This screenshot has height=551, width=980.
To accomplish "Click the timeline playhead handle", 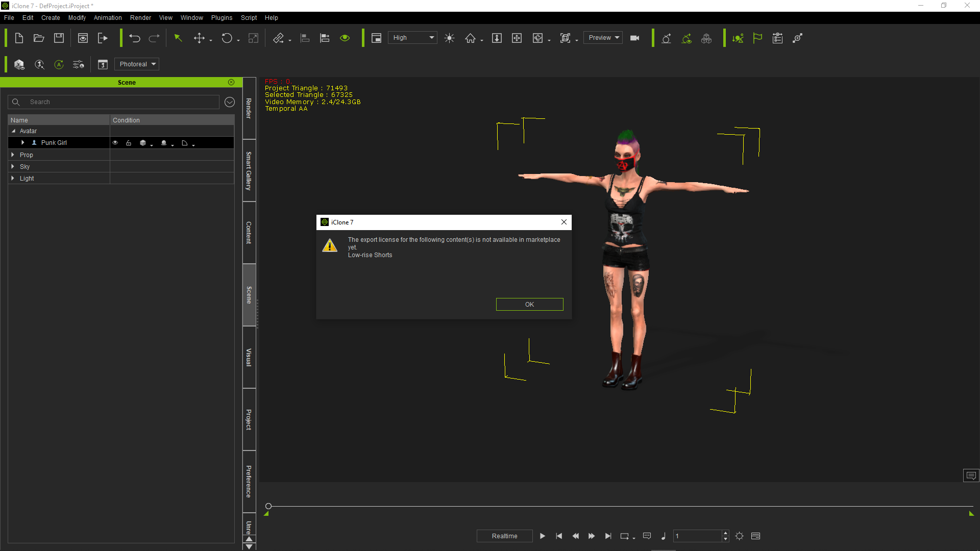I will 268,506.
